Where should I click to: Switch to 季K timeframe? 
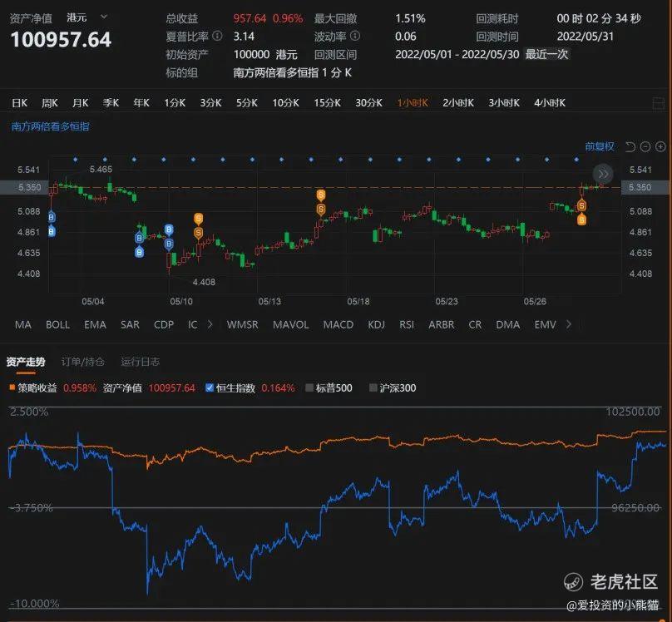[111, 103]
